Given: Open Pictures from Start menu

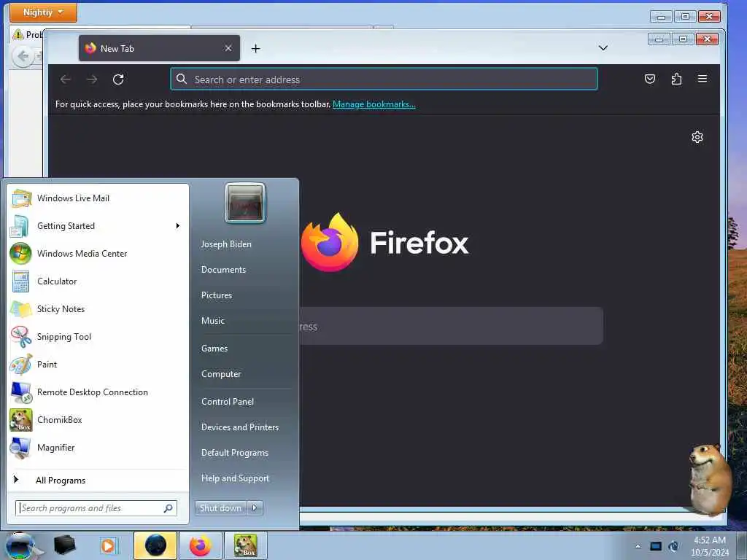Looking at the screenshot, I should 217,295.
